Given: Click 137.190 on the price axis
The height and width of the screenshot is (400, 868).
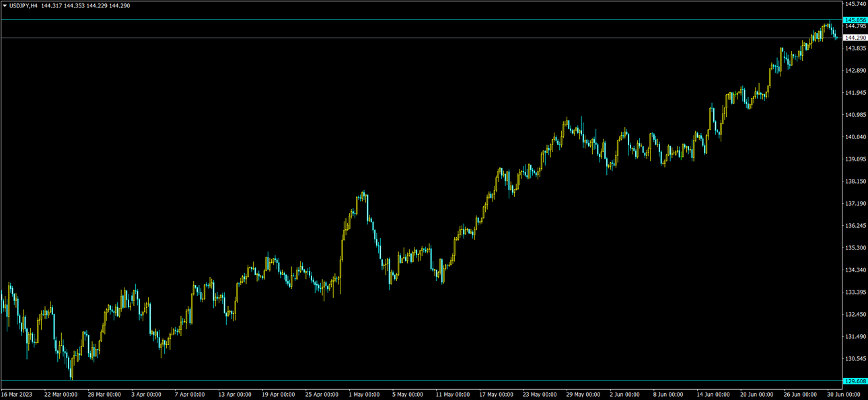Looking at the screenshot, I should [856, 204].
